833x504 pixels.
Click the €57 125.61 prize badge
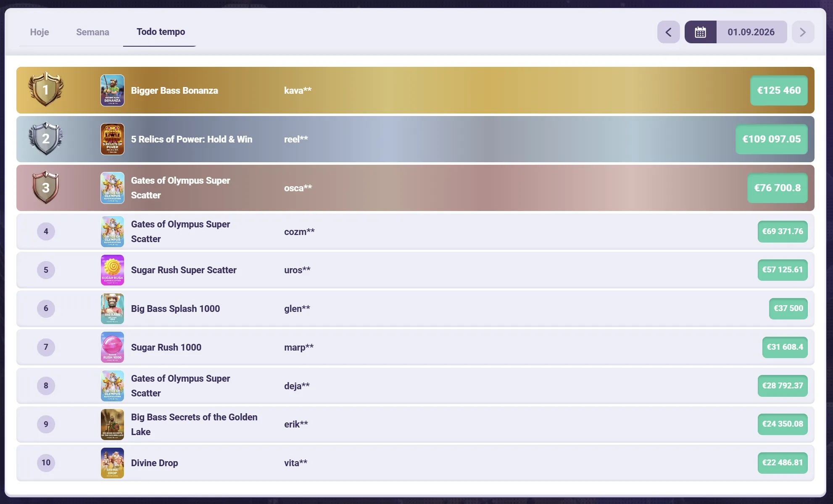[x=783, y=270]
